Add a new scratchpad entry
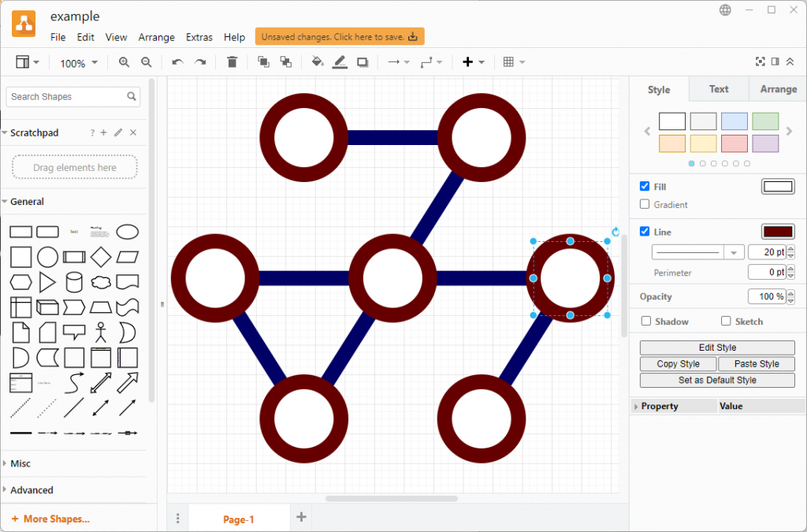 (103, 132)
